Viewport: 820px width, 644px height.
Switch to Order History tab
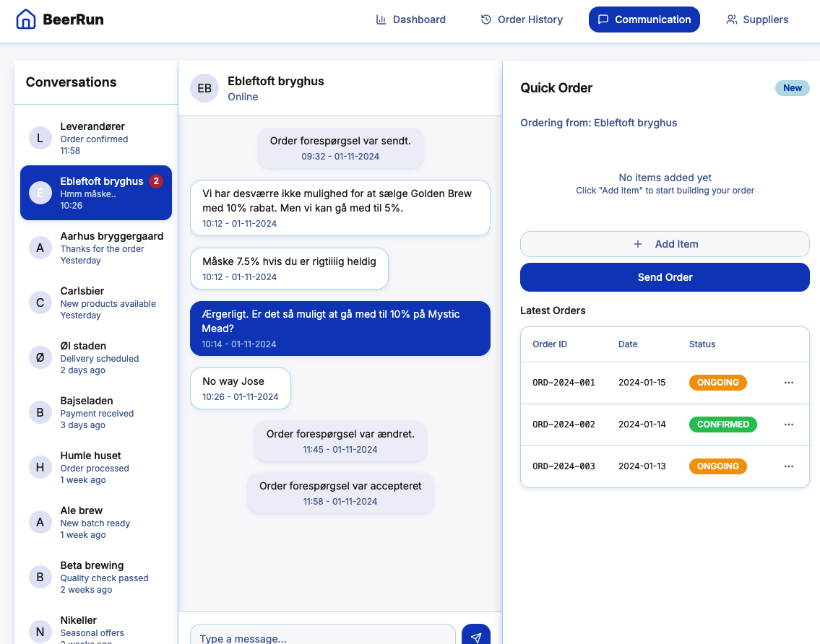pos(522,19)
